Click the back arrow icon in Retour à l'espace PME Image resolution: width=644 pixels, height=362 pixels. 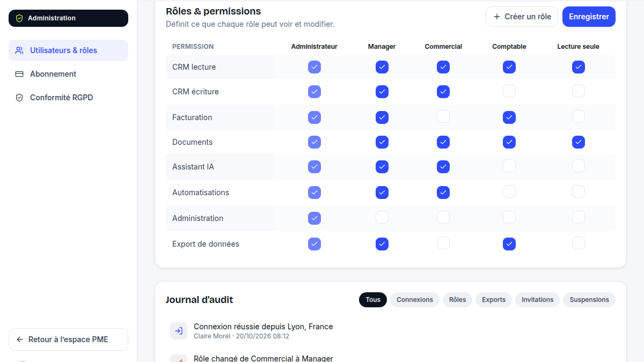20,339
